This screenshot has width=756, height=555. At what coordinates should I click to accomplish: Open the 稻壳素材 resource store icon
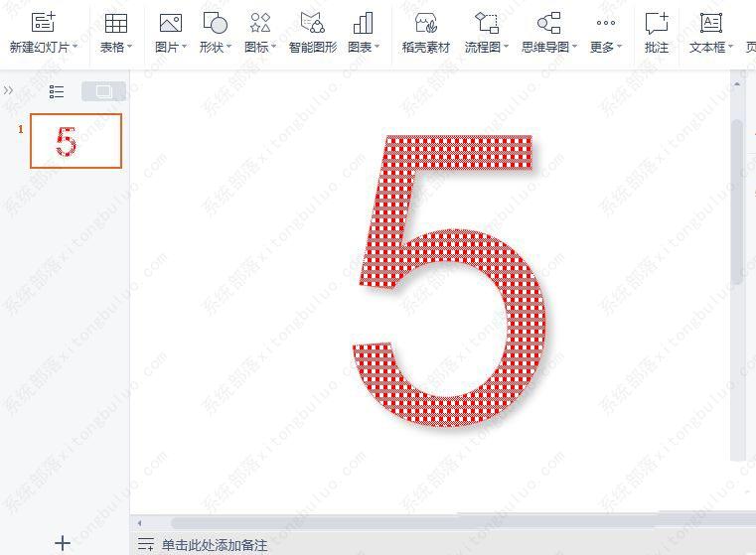point(426,23)
